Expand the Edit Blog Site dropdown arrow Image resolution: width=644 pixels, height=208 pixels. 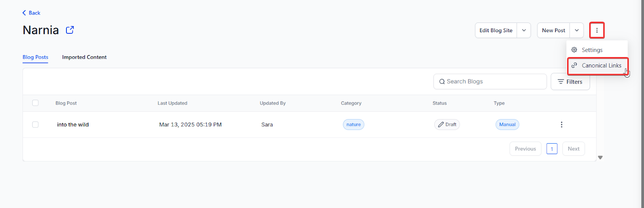[524, 30]
